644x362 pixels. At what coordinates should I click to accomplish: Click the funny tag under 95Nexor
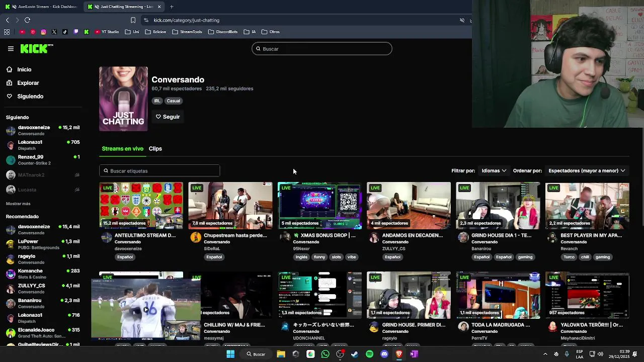pyautogui.click(x=319, y=257)
